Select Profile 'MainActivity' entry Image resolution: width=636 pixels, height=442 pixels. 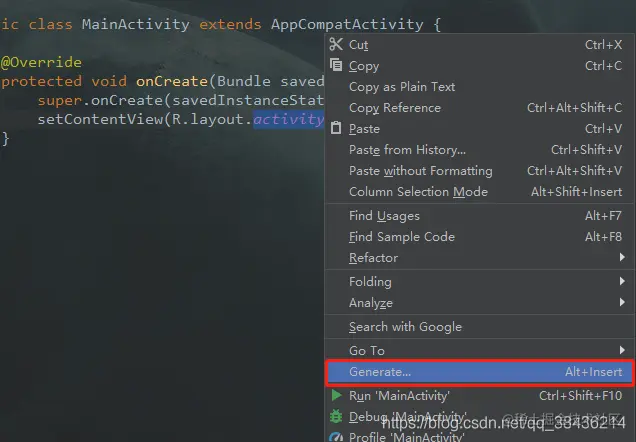tap(480, 436)
